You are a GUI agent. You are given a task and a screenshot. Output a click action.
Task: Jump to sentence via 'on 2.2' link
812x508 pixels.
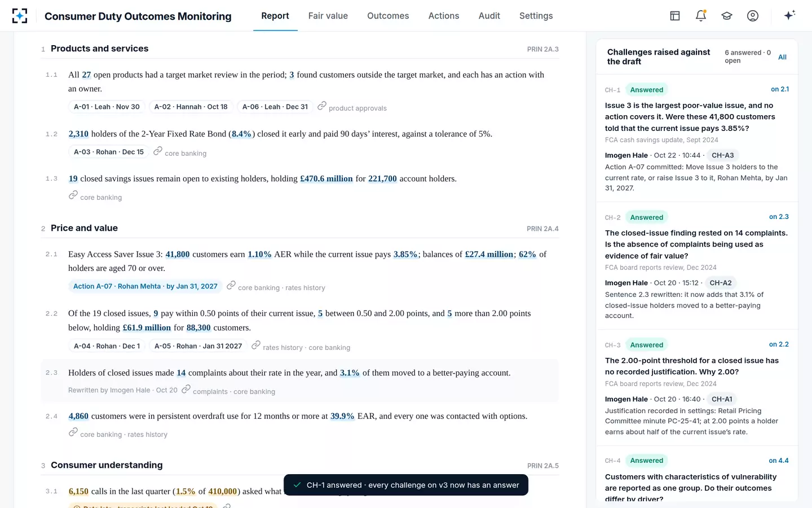click(779, 344)
